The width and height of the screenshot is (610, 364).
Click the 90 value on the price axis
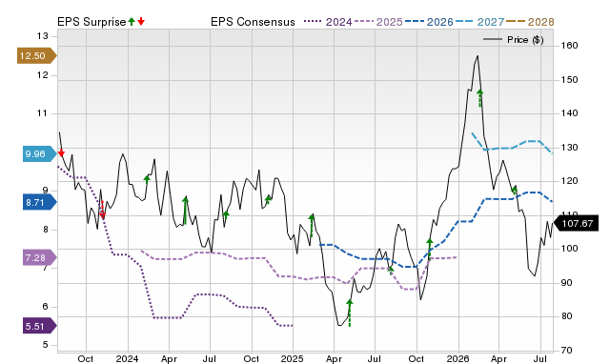click(x=566, y=283)
